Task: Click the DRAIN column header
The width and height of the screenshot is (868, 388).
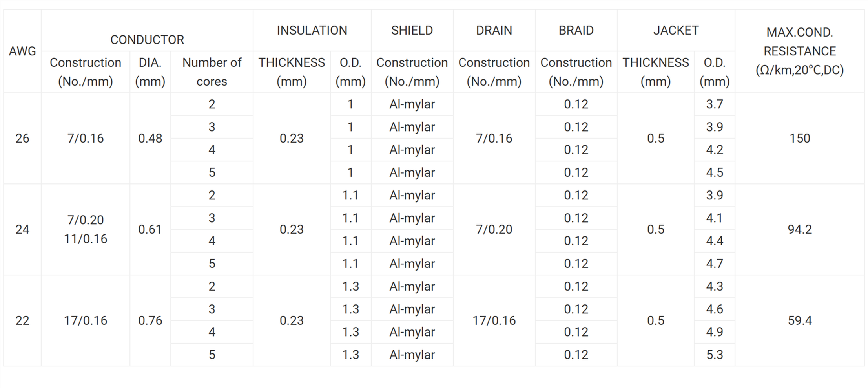Action: (x=494, y=30)
